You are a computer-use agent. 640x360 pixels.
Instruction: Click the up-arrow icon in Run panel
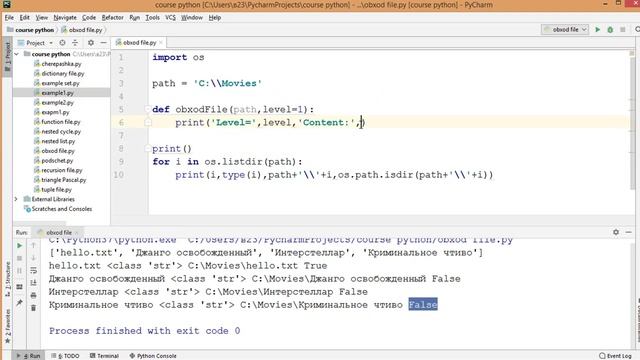33,245
